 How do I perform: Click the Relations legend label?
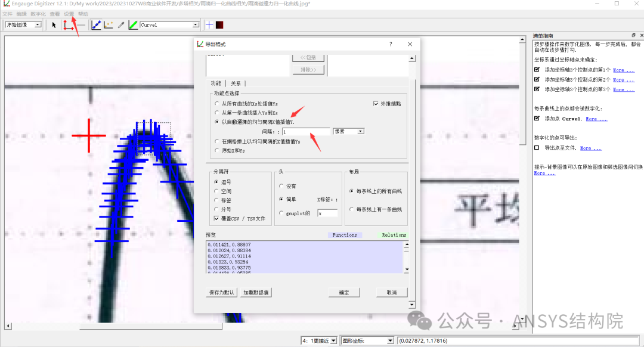pos(394,235)
